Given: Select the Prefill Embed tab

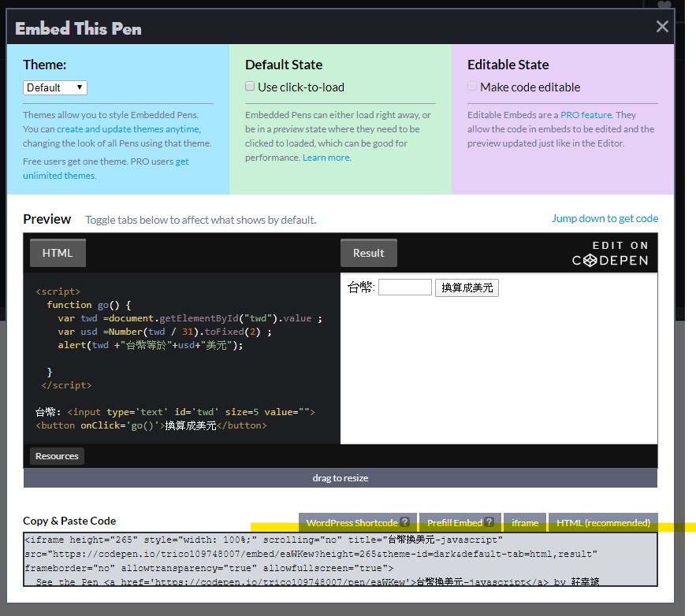Looking at the screenshot, I should tap(455, 523).
